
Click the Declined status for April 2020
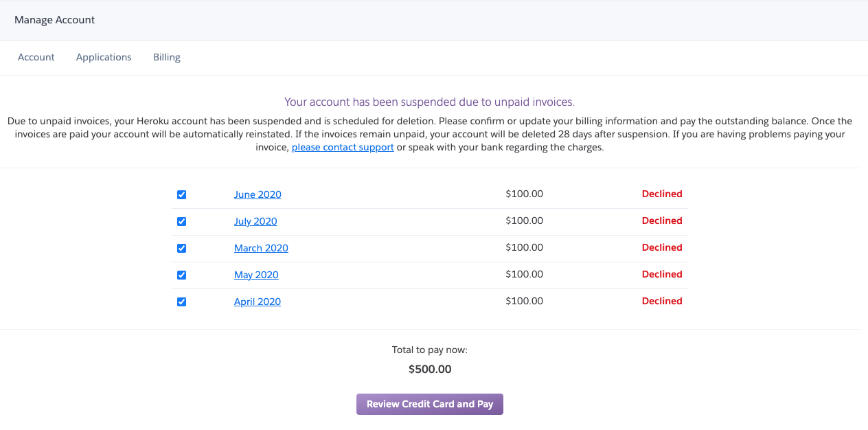pos(662,302)
